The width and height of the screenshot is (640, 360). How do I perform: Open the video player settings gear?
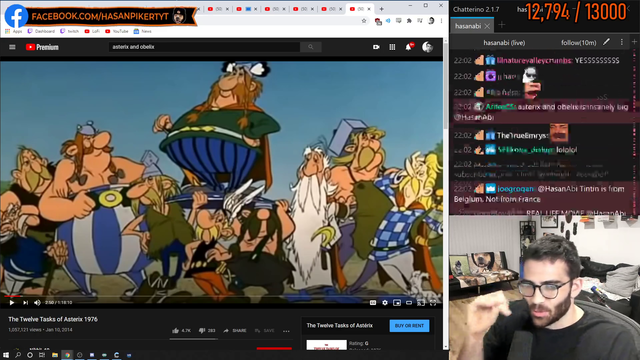385,302
